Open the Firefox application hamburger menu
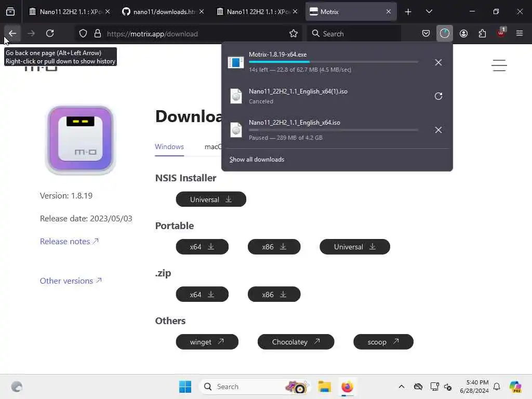This screenshot has height=399, width=532. pos(520,33)
